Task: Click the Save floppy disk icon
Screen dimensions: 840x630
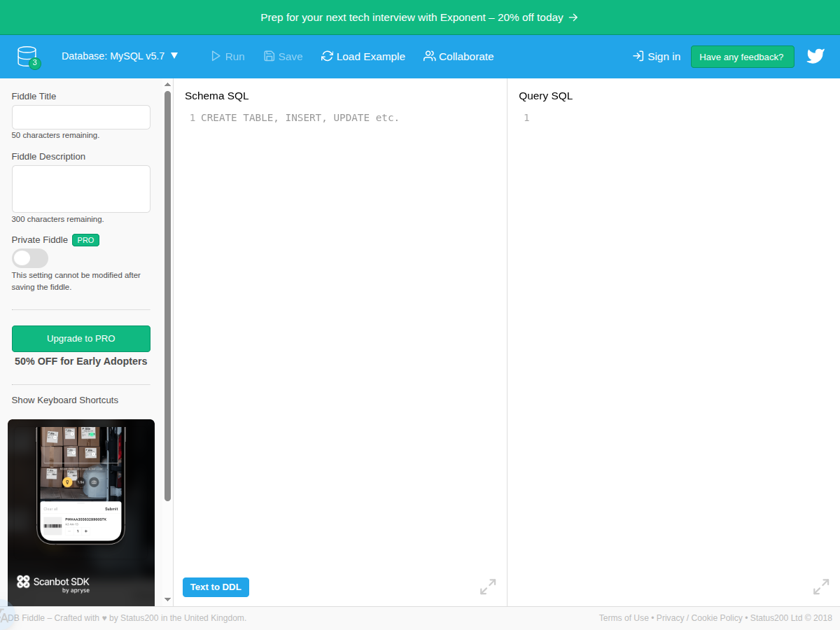Action: click(x=269, y=56)
